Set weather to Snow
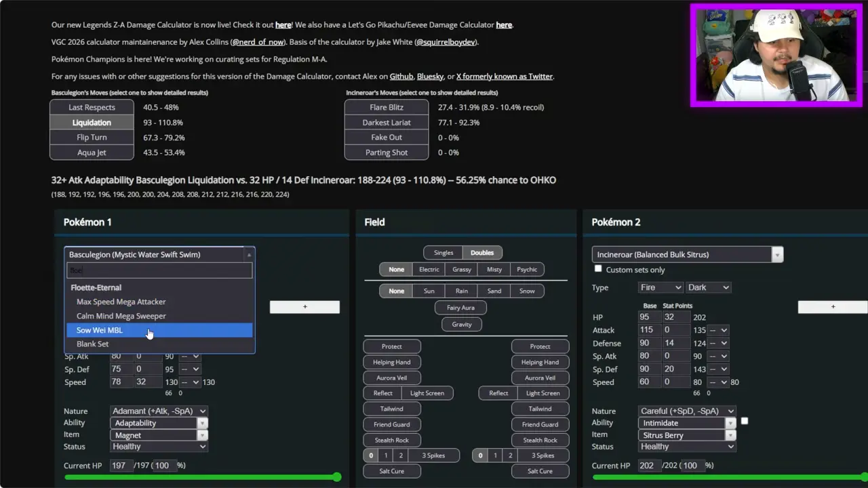The width and height of the screenshot is (868, 488). 527,291
